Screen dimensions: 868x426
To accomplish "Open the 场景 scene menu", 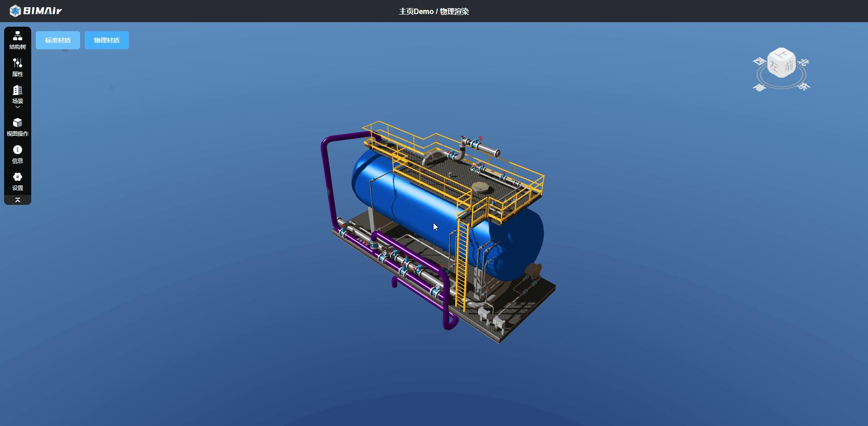I will (18, 95).
